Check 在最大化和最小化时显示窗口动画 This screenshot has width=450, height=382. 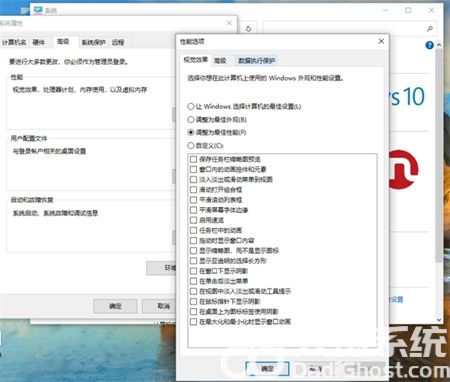point(193,322)
